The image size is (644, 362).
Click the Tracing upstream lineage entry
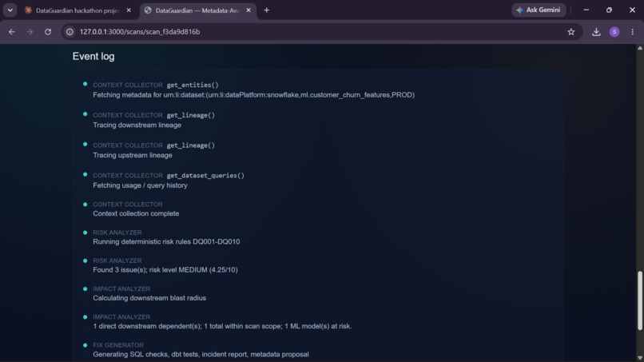pos(133,155)
